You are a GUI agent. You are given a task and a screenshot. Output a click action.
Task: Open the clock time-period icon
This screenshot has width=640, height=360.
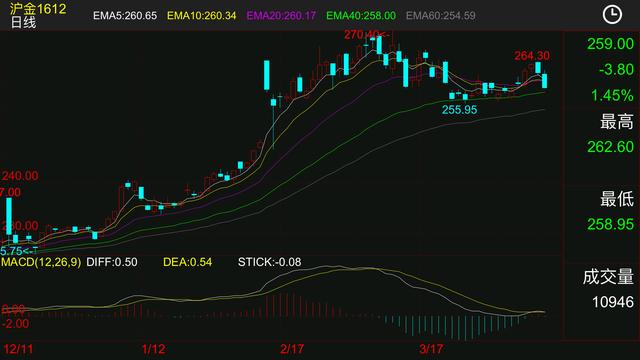click(x=612, y=15)
